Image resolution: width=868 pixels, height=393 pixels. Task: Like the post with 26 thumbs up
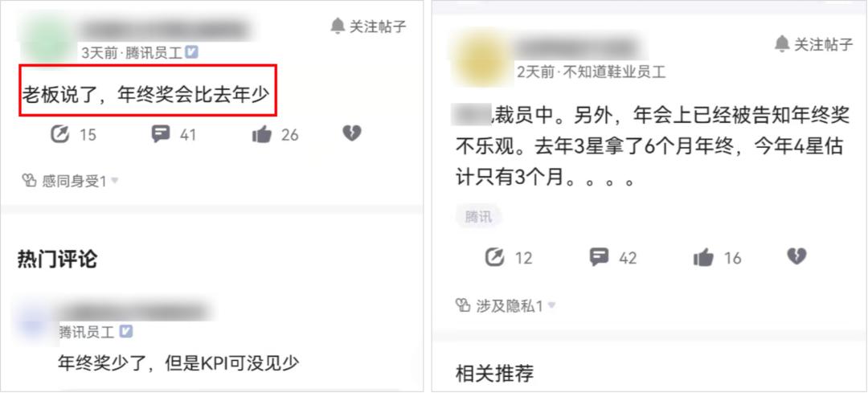pyautogui.click(x=262, y=134)
